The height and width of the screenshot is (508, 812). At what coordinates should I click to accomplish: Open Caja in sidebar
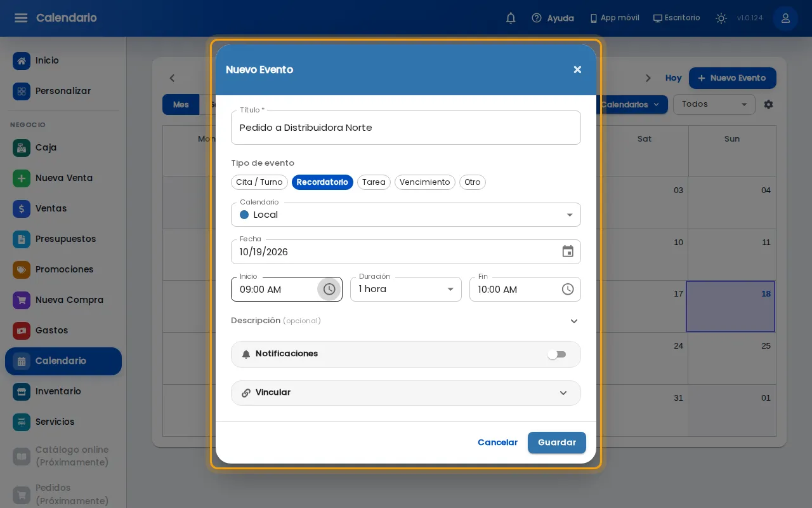point(63,147)
